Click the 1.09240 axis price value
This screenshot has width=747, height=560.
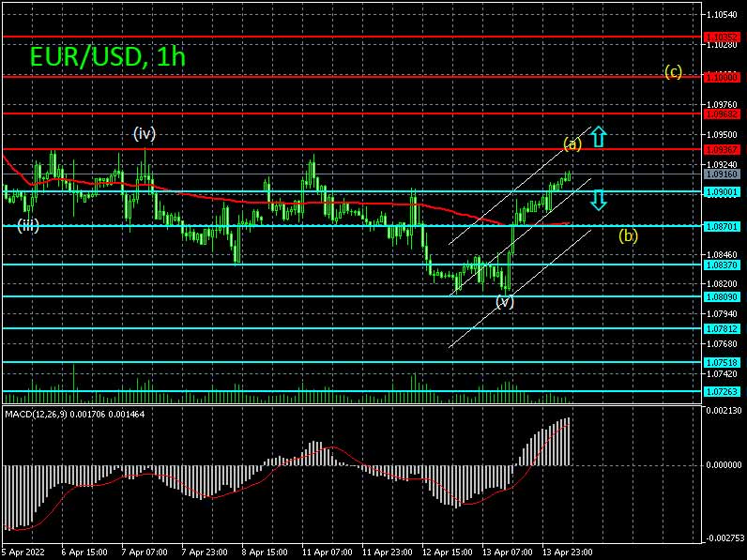click(x=723, y=164)
